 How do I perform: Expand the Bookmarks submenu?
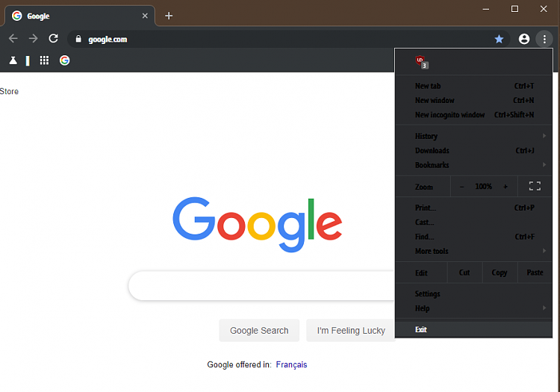coord(474,165)
